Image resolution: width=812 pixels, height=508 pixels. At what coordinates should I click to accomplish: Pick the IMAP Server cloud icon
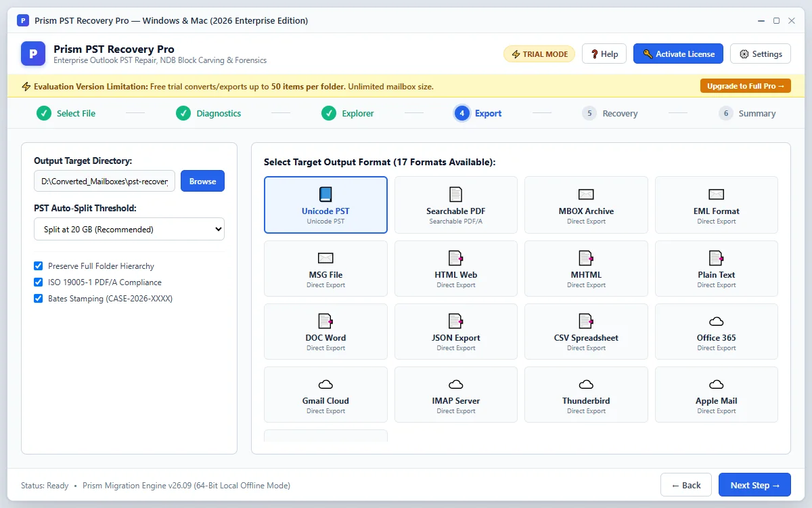coord(456,384)
